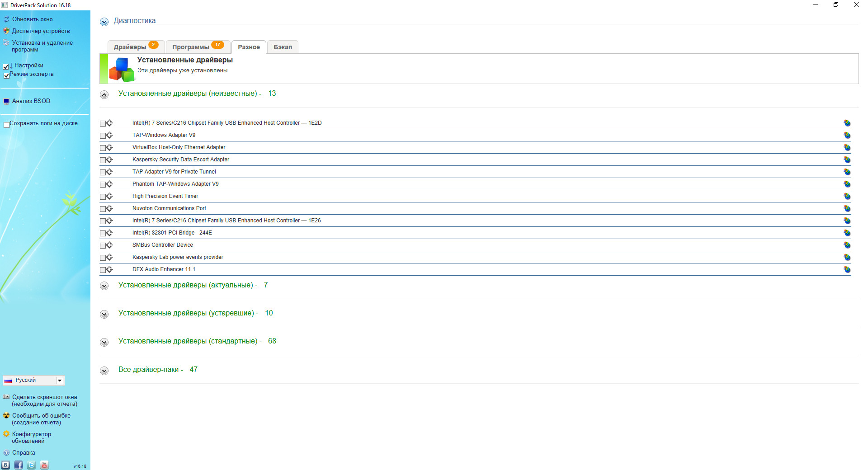Viewport: 868px width, 470px height.
Task: Select checkbox for High Precision Event Timer
Action: (103, 197)
